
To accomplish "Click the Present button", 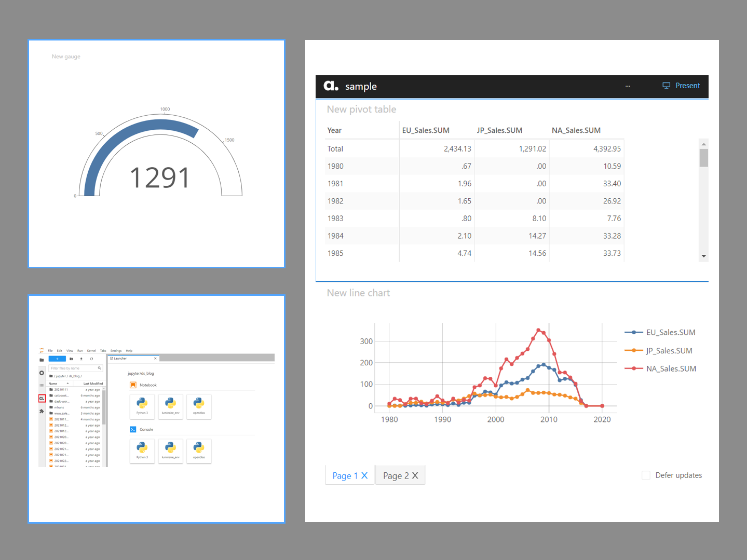I will coord(681,86).
